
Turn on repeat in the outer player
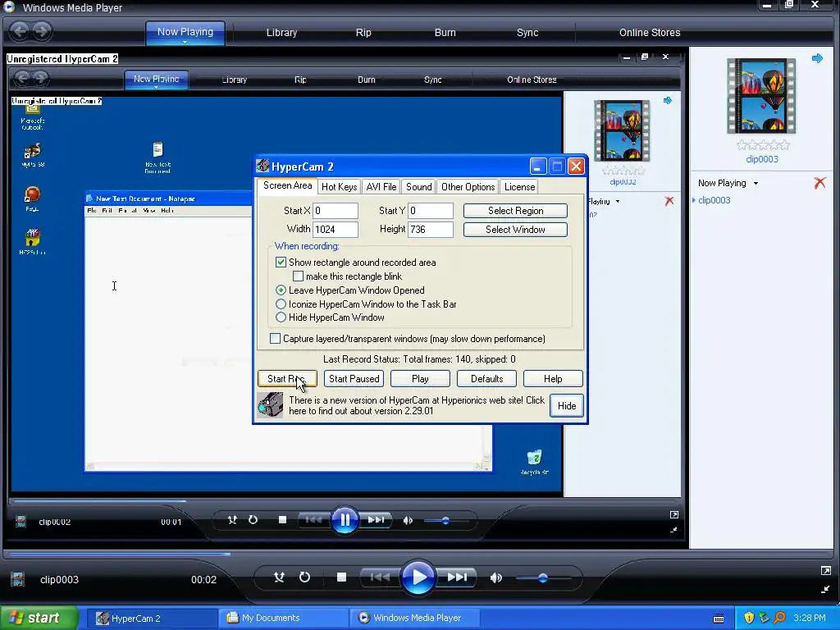(304, 577)
